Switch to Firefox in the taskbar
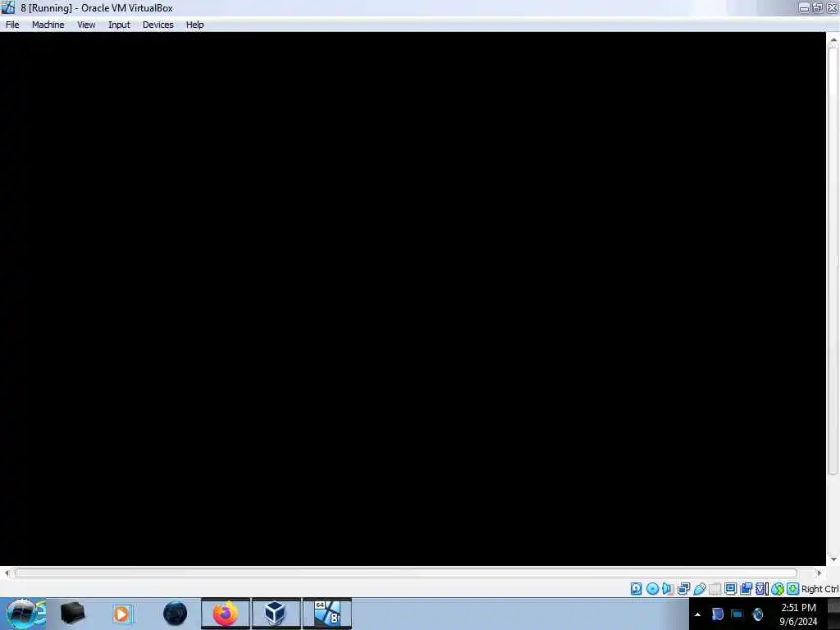 point(226,614)
